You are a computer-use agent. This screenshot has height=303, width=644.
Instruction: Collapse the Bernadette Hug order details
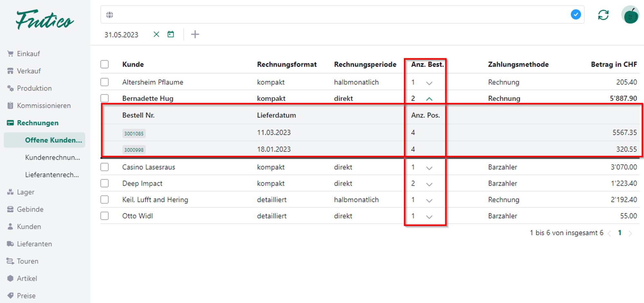(x=429, y=99)
